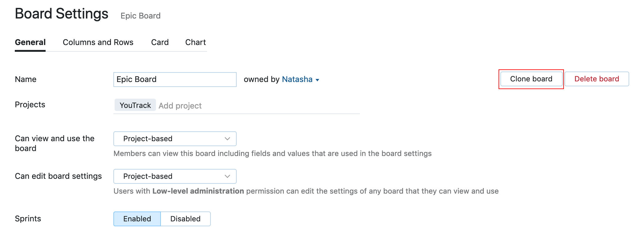
Task: Switch to the Columns and Rows tab
Action: tap(98, 42)
